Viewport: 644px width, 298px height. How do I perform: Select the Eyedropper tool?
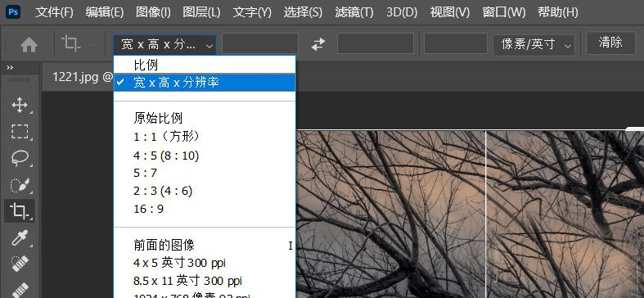pyautogui.click(x=20, y=237)
